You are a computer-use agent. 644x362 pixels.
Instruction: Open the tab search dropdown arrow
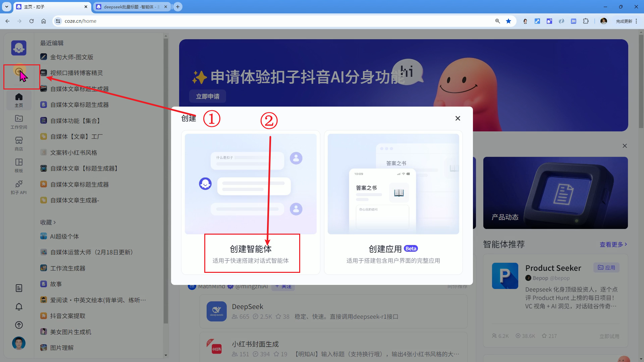(x=7, y=7)
